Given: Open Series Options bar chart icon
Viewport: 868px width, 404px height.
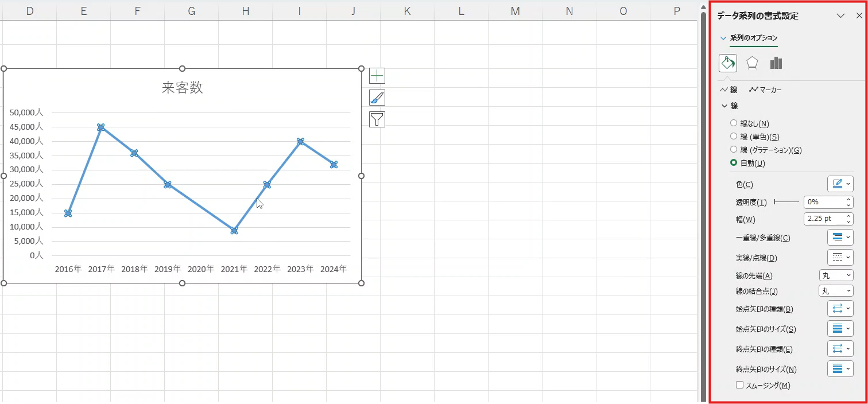Looking at the screenshot, I should click(776, 63).
